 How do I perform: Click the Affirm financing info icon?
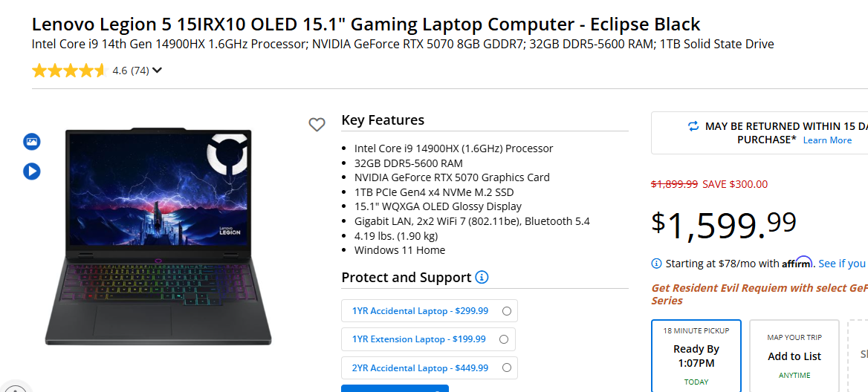click(656, 264)
